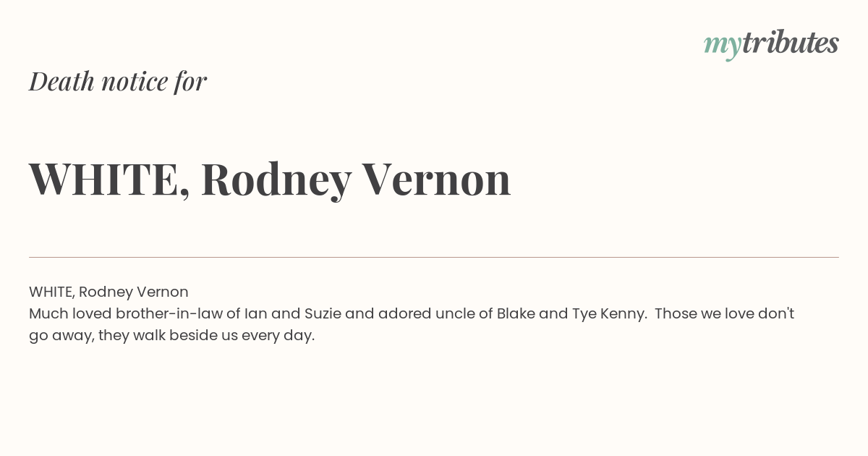Click the words "every day."
The image size is (868, 456).
coord(278,337)
